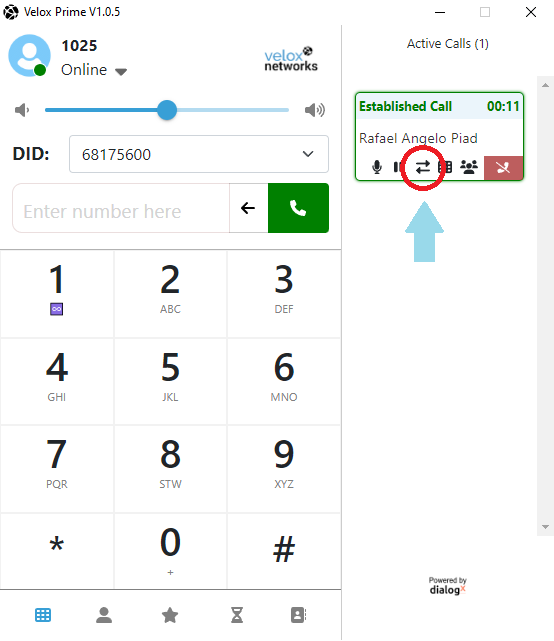
Task: Mute the microphone on the active call
Action: click(377, 167)
